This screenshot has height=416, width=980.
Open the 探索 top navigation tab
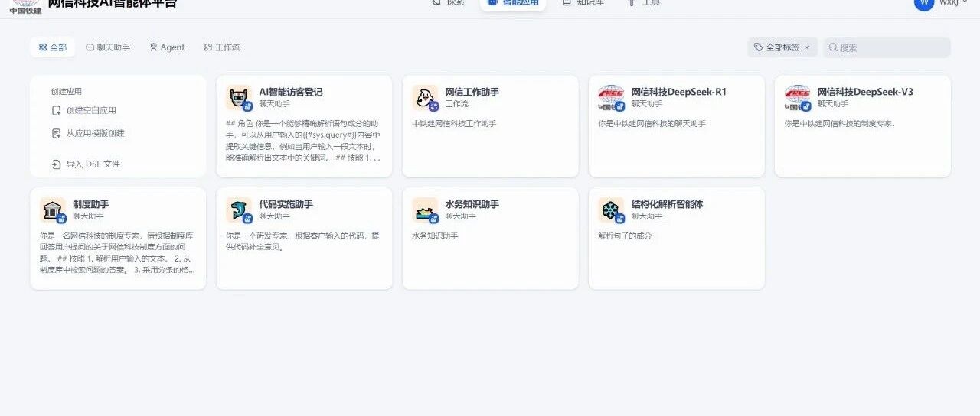pyautogui.click(x=449, y=3)
